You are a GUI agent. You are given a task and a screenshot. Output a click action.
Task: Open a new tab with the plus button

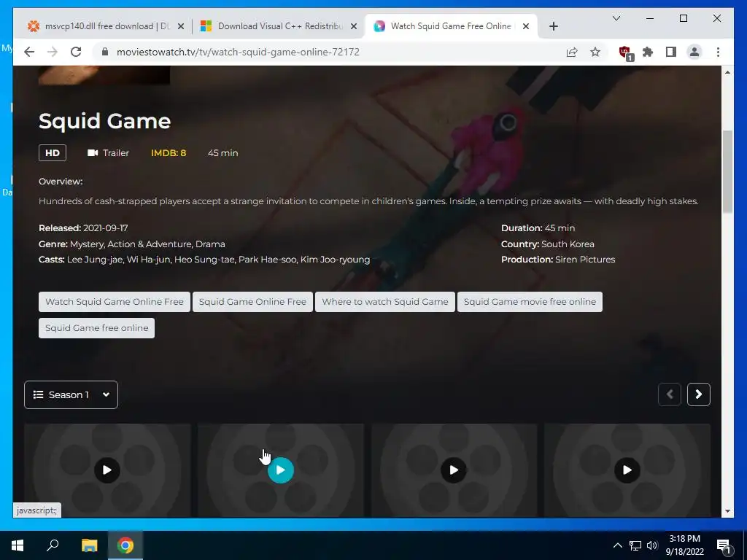pos(553,27)
